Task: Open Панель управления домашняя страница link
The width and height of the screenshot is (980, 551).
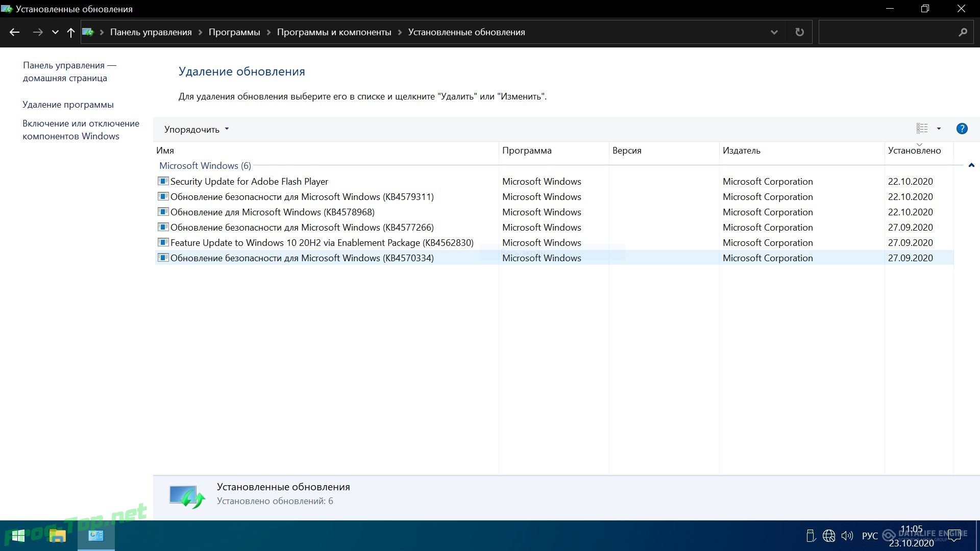Action: point(69,71)
